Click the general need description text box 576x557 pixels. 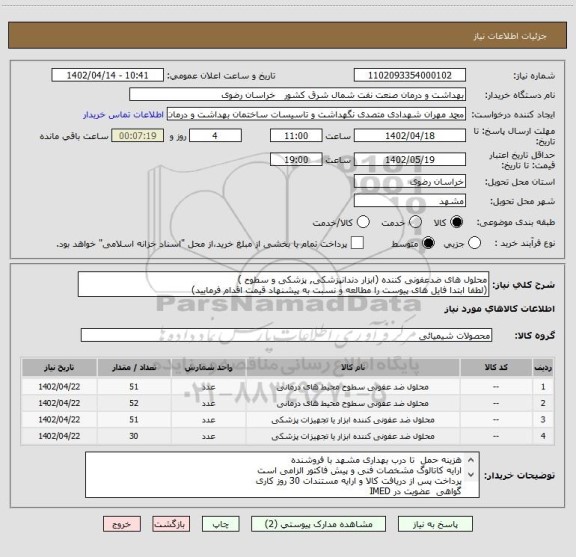283,284
